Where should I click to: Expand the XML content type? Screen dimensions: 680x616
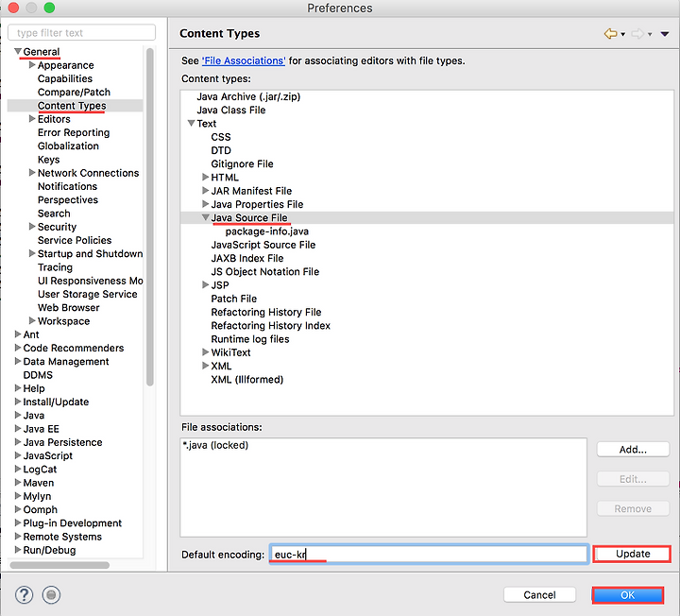tap(205, 366)
